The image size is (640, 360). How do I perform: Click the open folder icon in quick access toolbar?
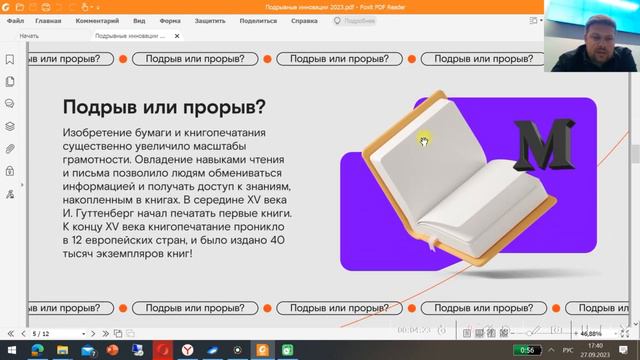[x=19, y=7]
